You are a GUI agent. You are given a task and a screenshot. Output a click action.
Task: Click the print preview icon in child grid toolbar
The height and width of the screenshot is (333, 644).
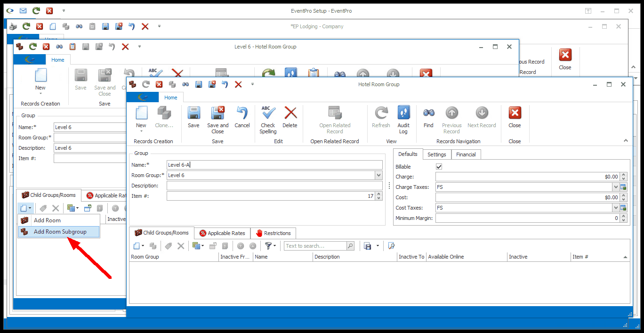pyautogui.click(x=391, y=246)
